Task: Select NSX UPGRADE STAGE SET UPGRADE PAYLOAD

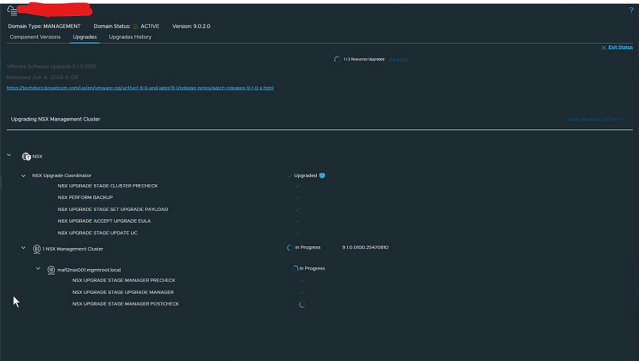Action: coord(113,209)
